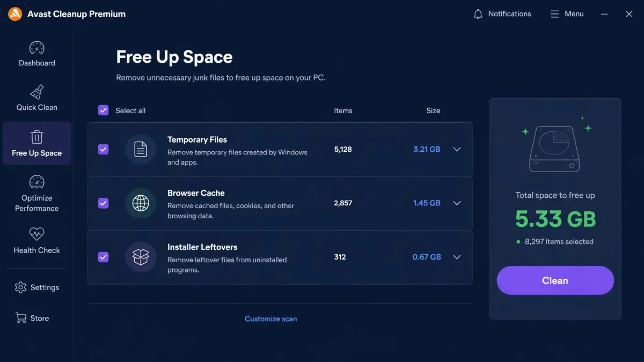The image size is (644, 362).
Task: Uncheck the Temporary Files checkbox
Action: [x=103, y=149]
